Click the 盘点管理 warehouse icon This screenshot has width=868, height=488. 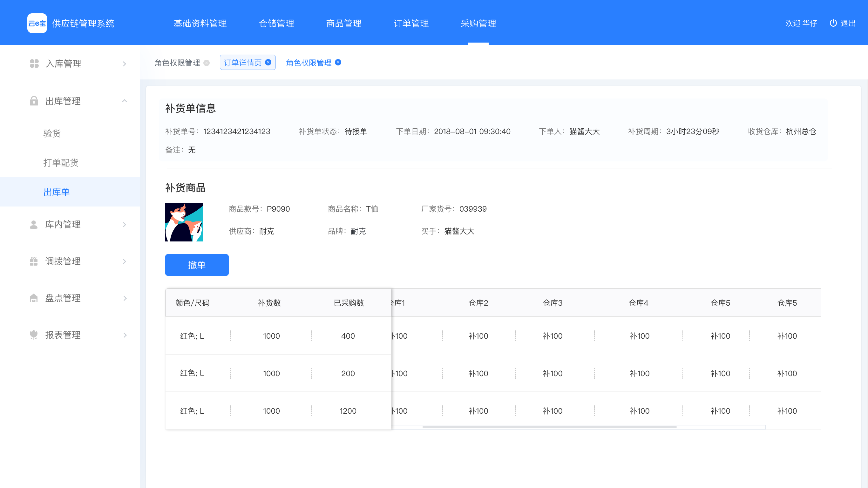(x=34, y=298)
